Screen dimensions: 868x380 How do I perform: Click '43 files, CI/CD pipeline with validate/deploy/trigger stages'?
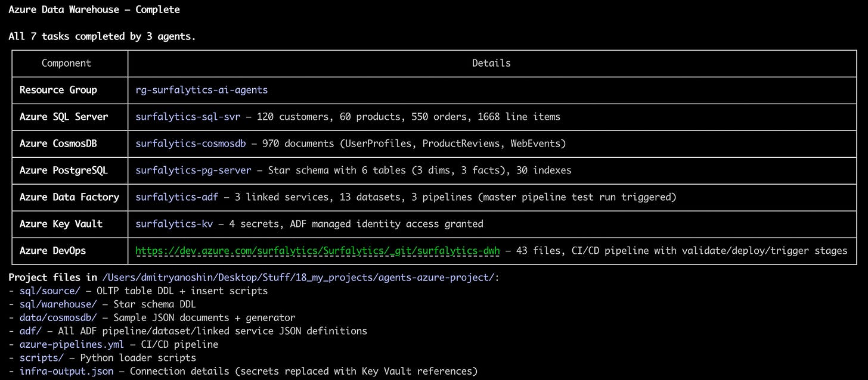coord(682,251)
